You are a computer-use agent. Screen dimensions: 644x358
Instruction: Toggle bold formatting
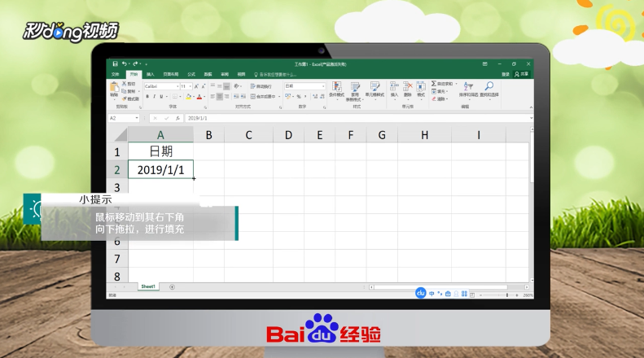[x=147, y=97]
